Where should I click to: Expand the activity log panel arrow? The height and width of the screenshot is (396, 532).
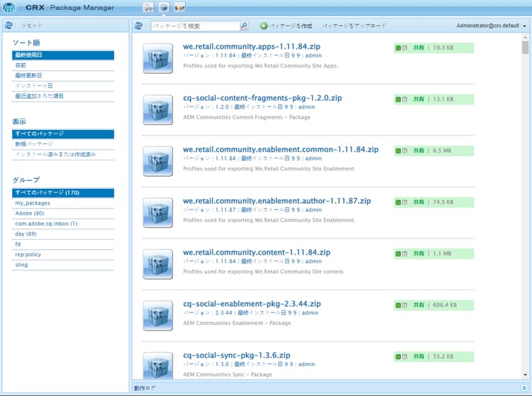[524, 388]
